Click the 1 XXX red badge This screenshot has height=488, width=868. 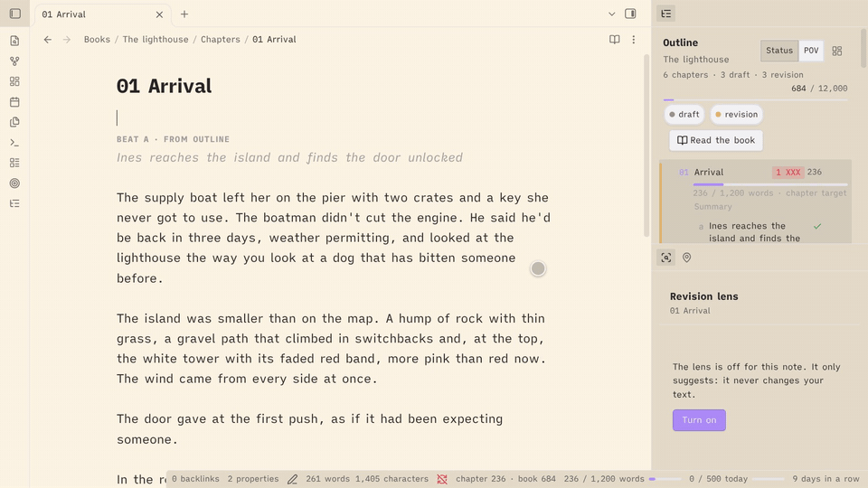pyautogui.click(x=788, y=172)
